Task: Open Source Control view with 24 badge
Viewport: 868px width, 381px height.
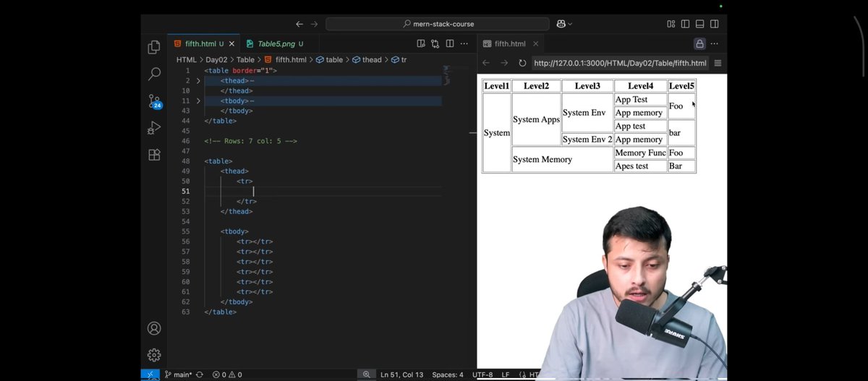Action: pos(154,100)
